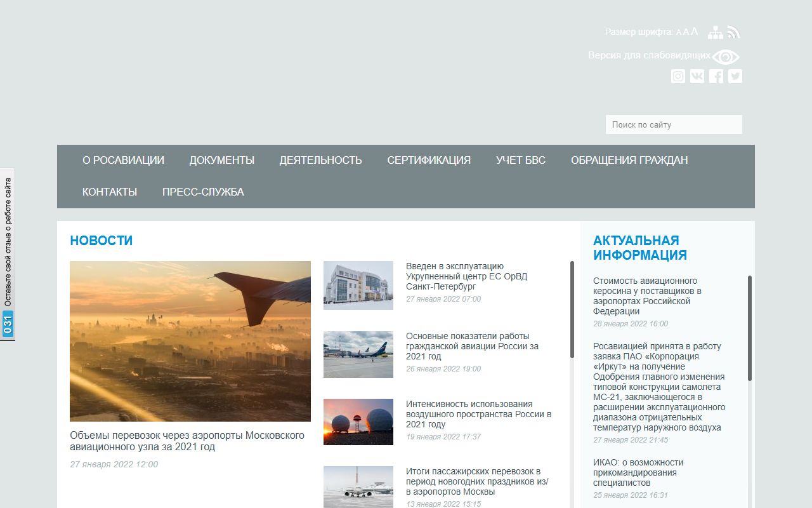This screenshot has height=508, width=812.
Task: Click the ES OrVD Saint Petersburg building thumbnail
Action: 358,285
